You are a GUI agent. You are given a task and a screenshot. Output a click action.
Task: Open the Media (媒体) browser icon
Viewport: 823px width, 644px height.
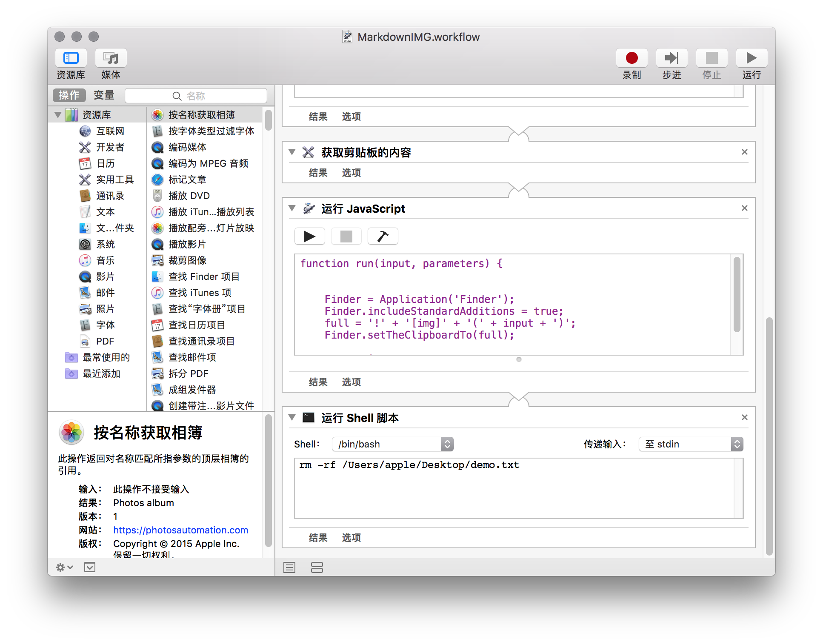click(x=111, y=58)
